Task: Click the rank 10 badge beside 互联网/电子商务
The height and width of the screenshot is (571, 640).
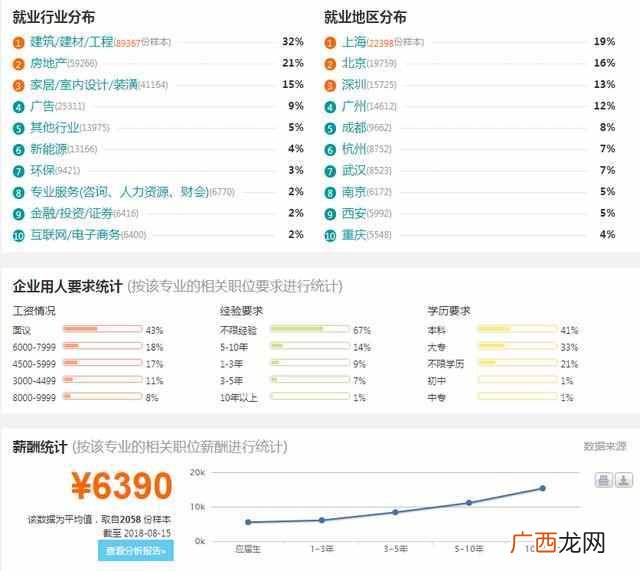Action: 18,236
